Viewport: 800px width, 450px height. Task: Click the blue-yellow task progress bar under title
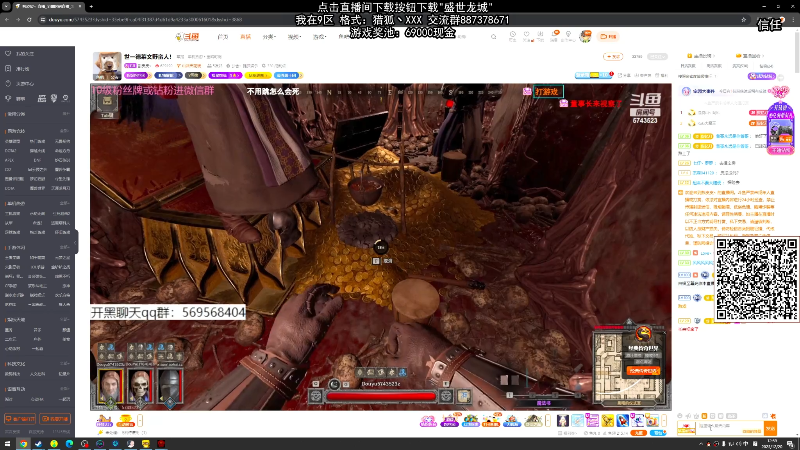pyautogui.click(x=593, y=76)
